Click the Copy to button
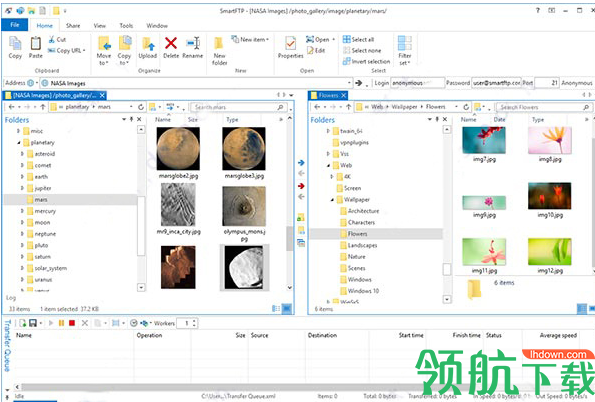595x402 pixels. click(124, 50)
